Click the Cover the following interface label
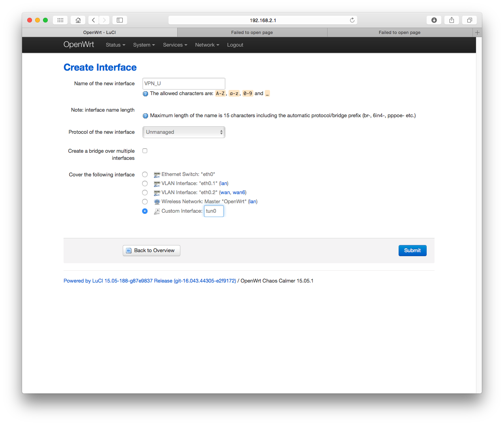 tap(102, 175)
